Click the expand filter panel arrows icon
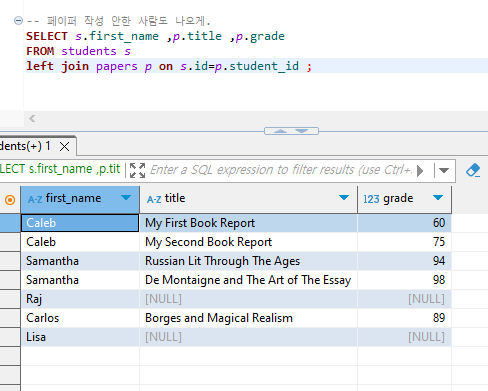 coord(137,170)
